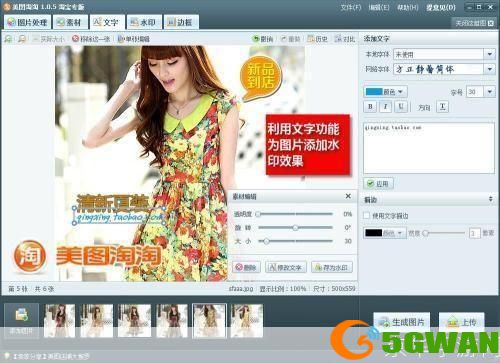Select the qingxing.taobao.com text overlay
500x363 pixels.
pos(119,217)
